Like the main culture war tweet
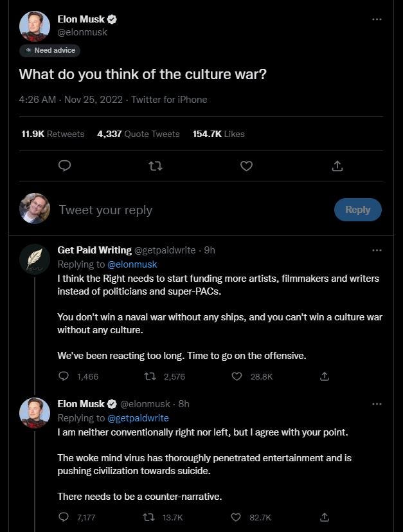The width and height of the screenshot is (403, 532). pos(246,166)
